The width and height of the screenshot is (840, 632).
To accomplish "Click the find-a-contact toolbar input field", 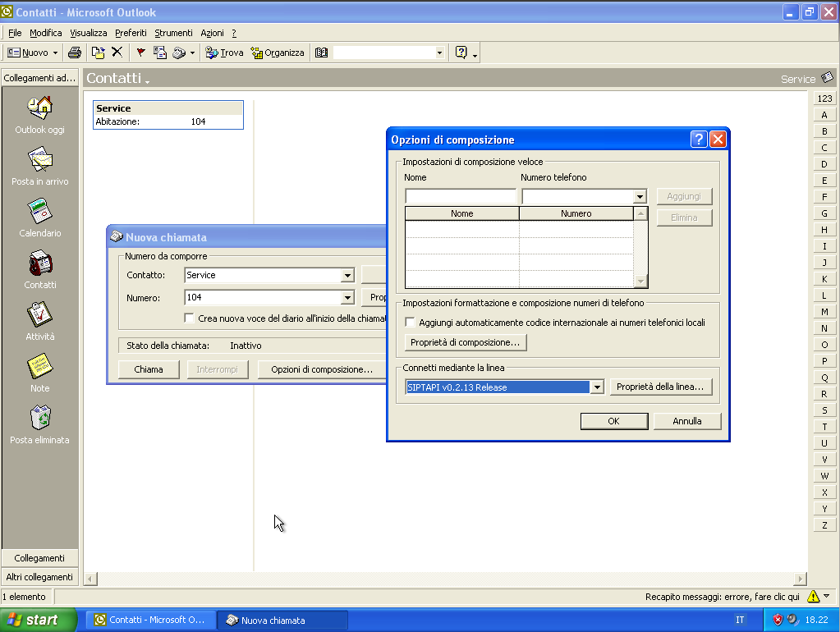I will coord(384,53).
